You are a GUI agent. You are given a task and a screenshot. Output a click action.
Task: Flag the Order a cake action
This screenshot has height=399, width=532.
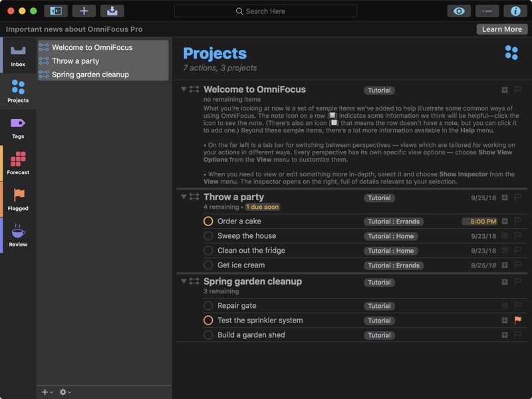(518, 221)
